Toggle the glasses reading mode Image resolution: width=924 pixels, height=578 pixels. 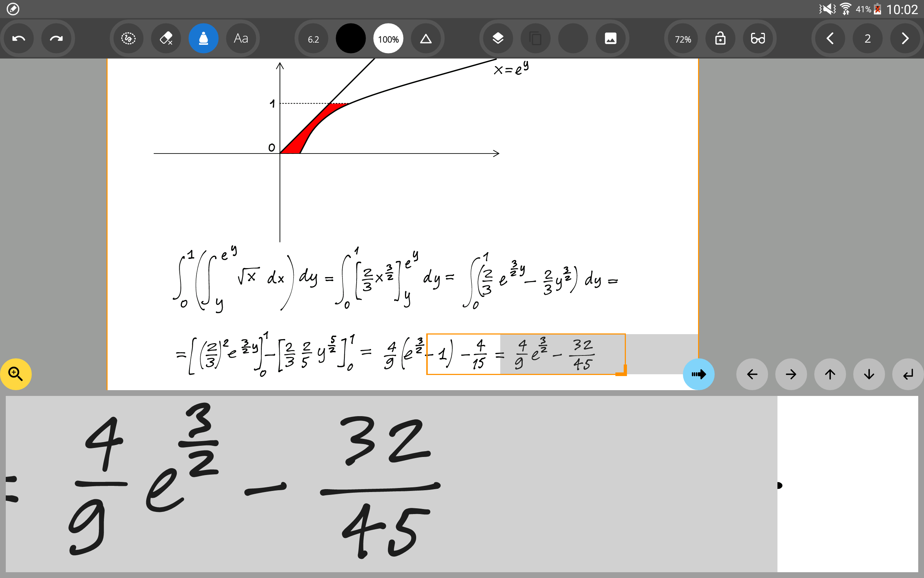(758, 39)
